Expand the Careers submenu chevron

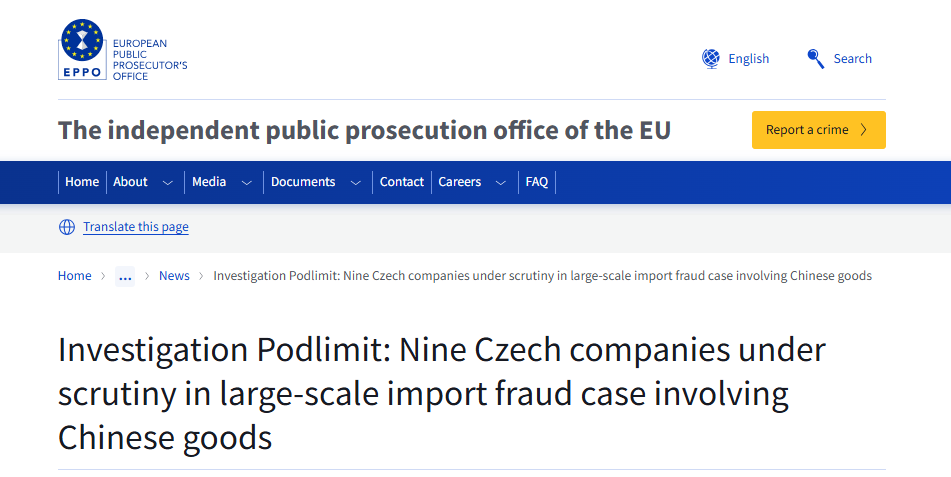501,182
